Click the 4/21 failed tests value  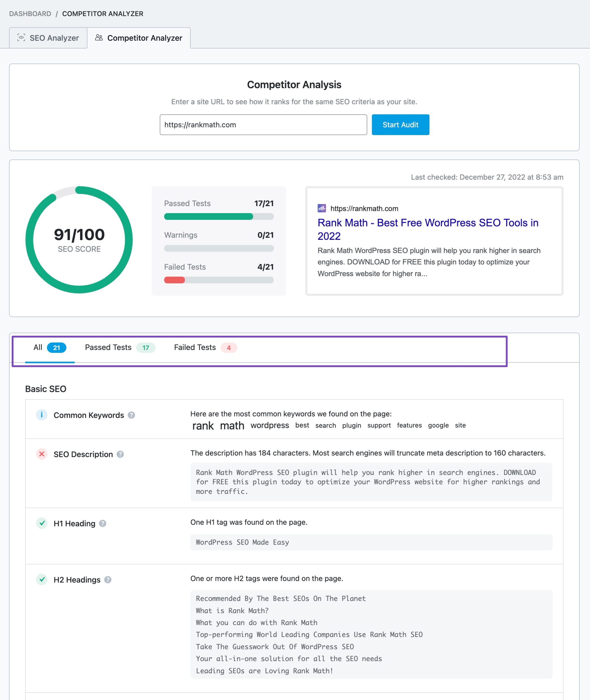266,267
